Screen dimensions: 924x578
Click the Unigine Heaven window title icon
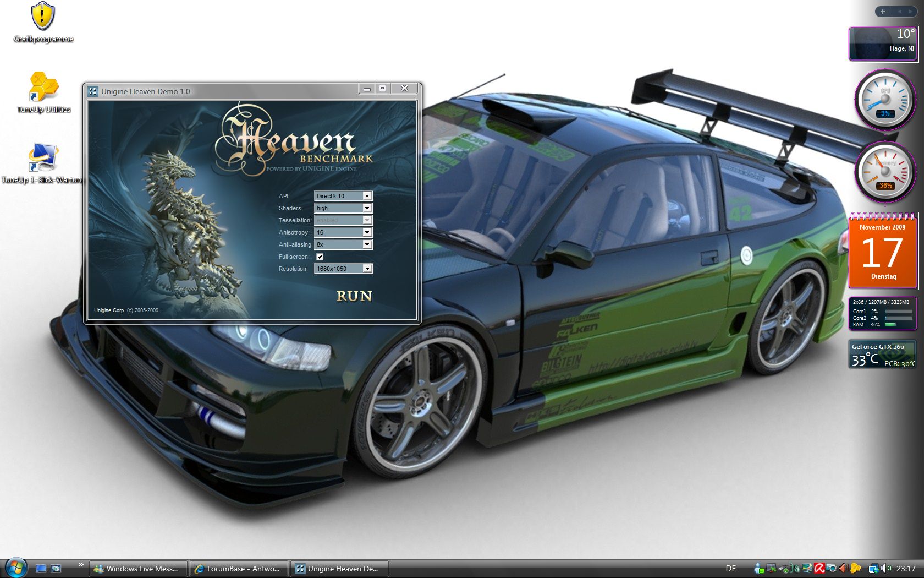[93, 91]
